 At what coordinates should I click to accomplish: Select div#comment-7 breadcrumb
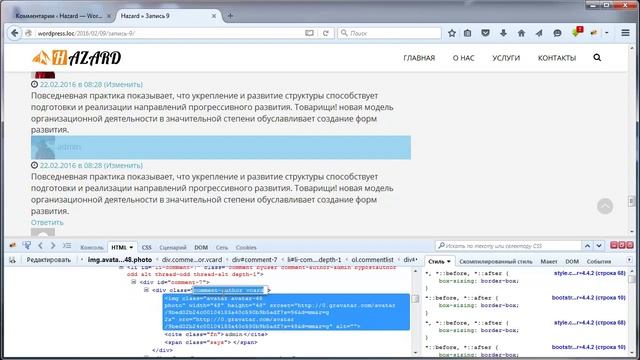point(254,260)
